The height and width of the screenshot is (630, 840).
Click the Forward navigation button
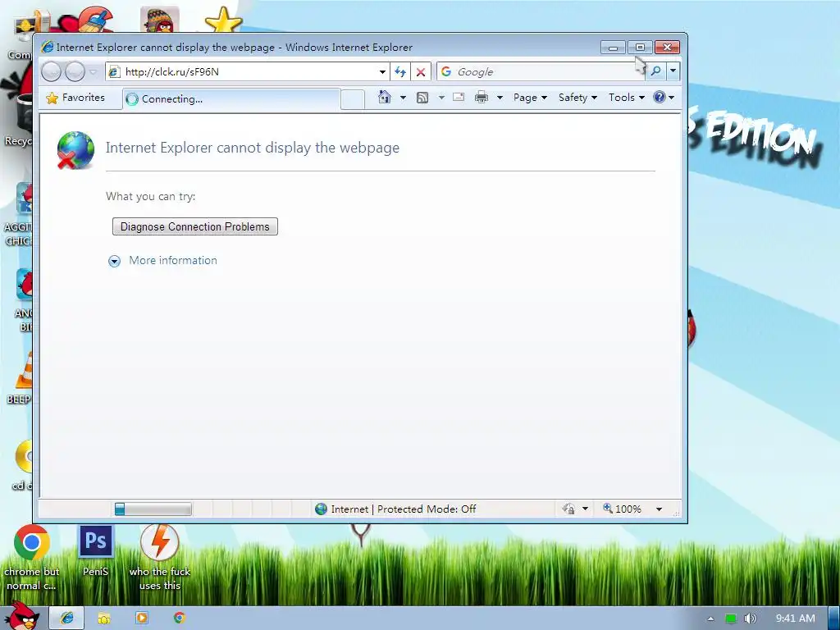75,71
